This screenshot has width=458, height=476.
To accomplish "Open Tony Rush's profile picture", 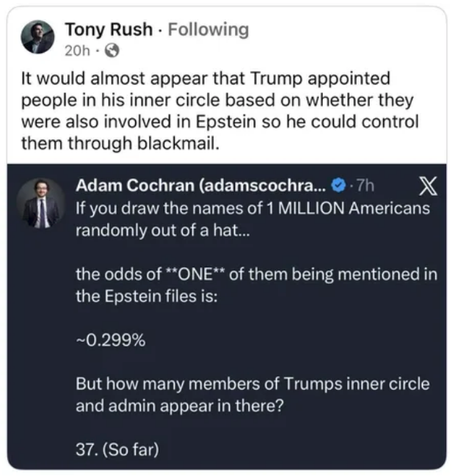I will pos(37,37).
